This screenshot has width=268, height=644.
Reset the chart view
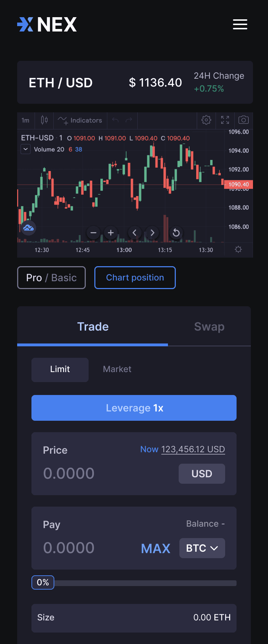(176, 233)
